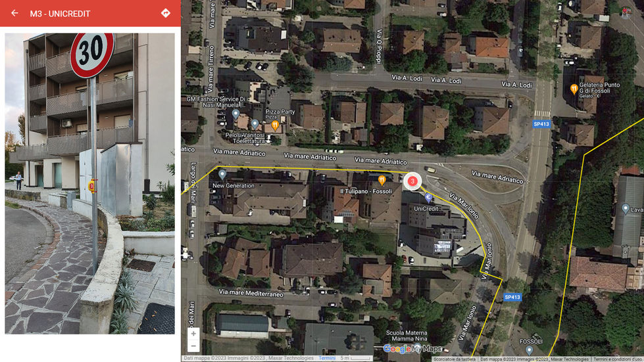Image resolution: width=644 pixels, height=362 pixels.
Task: Zoom out with the minus button
Action: tap(193, 346)
